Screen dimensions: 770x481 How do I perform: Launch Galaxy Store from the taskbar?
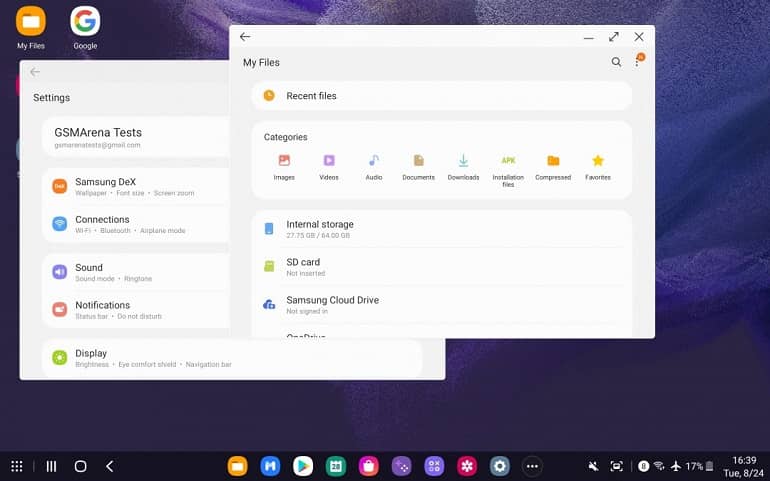pyautogui.click(x=368, y=466)
